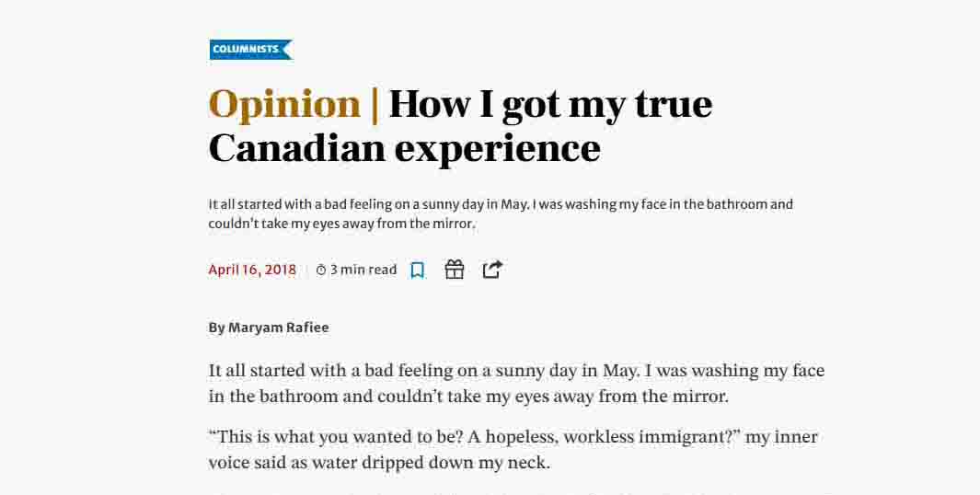980x495 pixels.
Task: Open the COLUMNISTS section tag
Action: pyautogui.click(x=250, y=50)
